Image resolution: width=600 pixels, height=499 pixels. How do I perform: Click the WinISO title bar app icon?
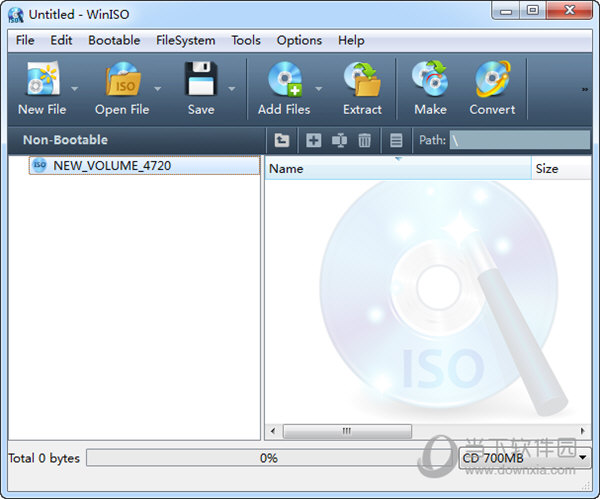pyautogui.click(x=16, y=15)
